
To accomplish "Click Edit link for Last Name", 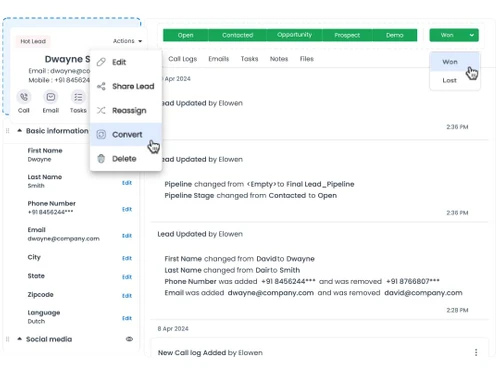I will (x=127, y=183).
